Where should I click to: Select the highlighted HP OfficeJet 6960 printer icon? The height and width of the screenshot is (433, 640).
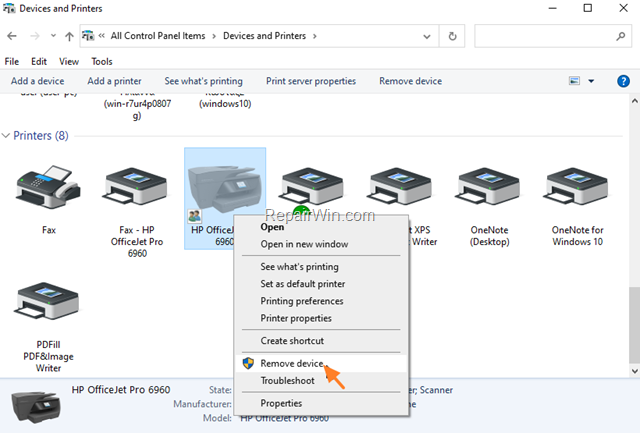click(224, 190)
